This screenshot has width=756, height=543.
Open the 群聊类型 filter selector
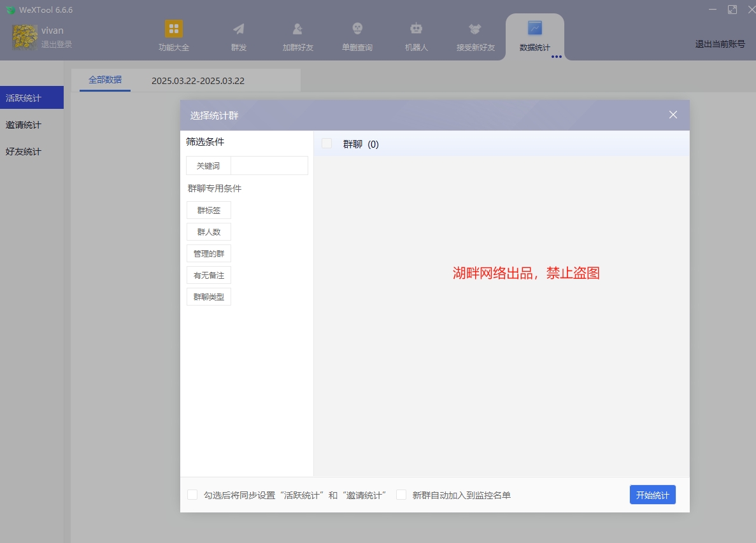[x=209, y=296]
